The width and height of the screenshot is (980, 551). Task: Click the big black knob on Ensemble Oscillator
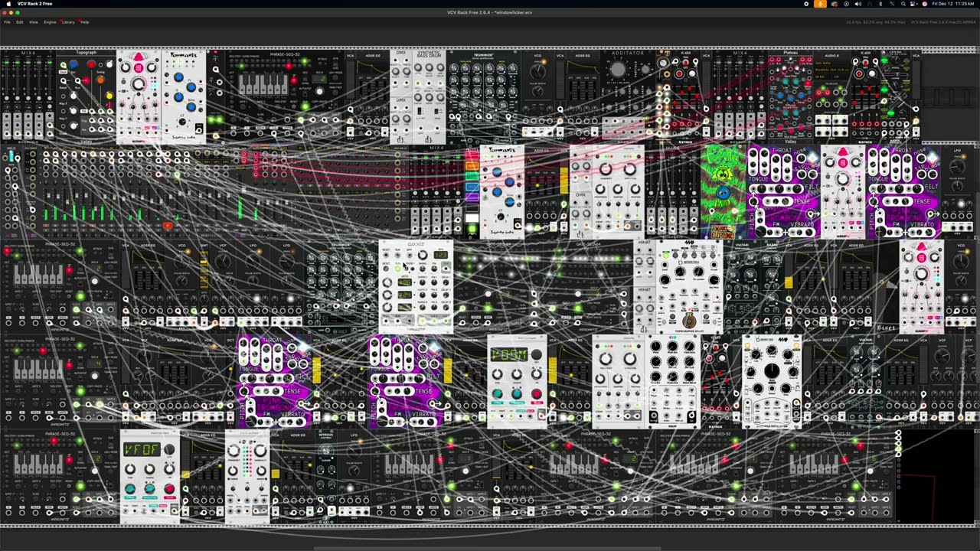click(x=772, y=372)
